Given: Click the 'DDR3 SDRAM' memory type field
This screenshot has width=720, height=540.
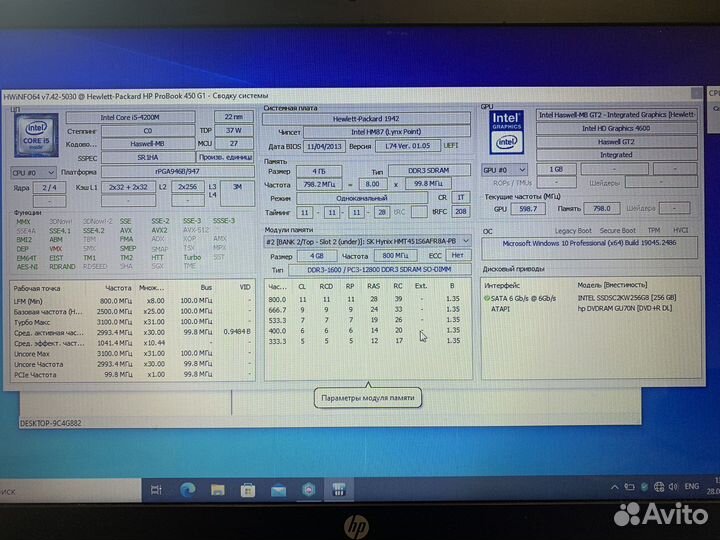Looking at the screenshot, I should pyautogui.click(x=429, y=170).
